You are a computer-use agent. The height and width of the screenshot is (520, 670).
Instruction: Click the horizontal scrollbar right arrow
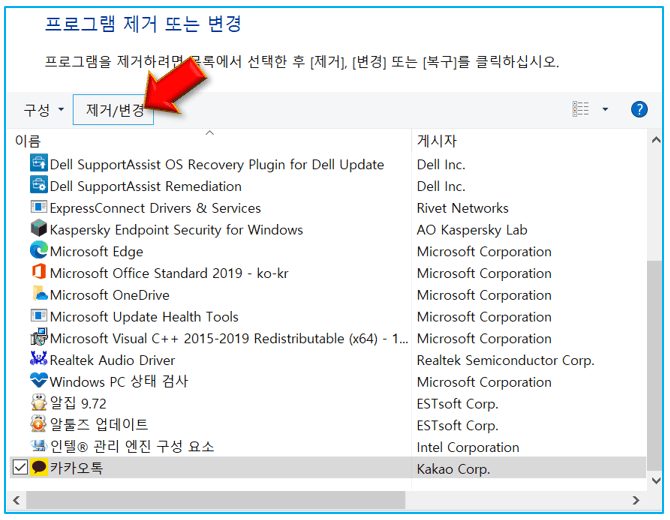coord(636,500)
